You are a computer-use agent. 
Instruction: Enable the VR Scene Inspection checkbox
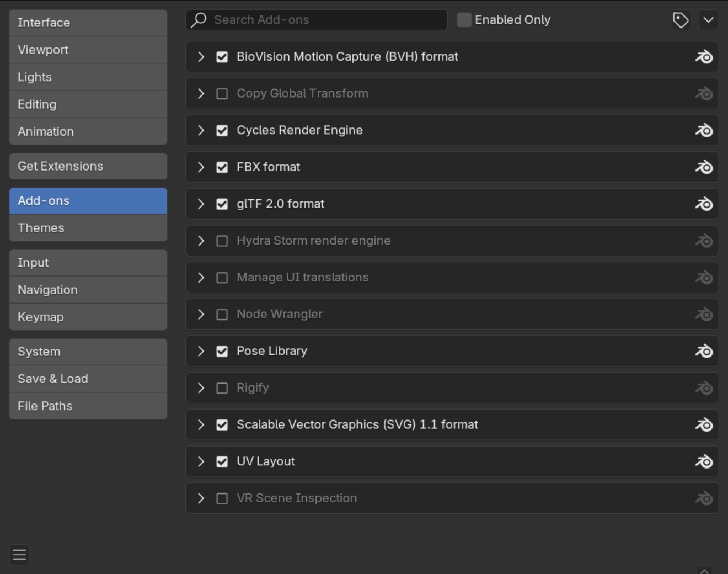(222, 498)
